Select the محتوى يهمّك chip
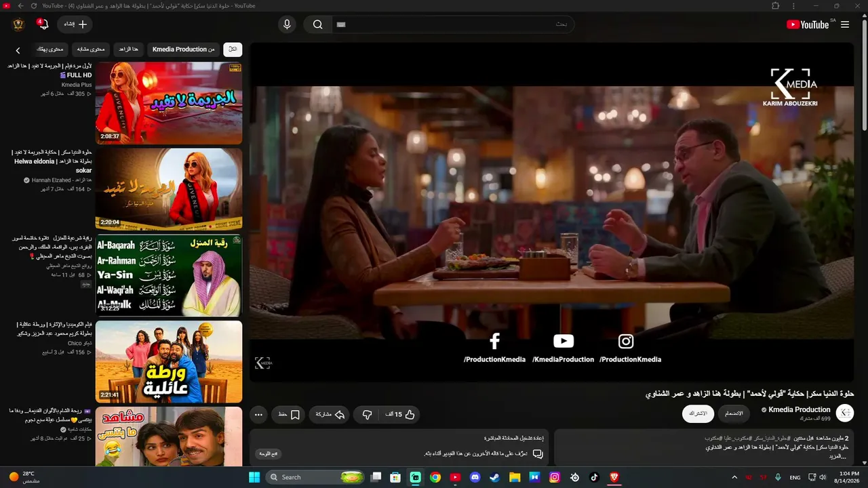868x488 pixels. pos(50,49)
